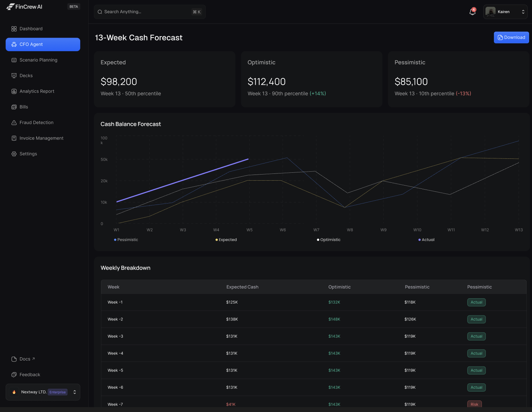Click the notification bell icon
The width and height of the screenshot is (532, 412).
click(x=472, y=12)
